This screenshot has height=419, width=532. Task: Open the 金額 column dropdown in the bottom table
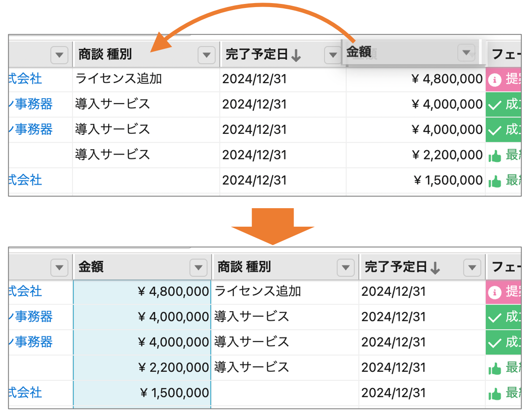coord(198,267)
